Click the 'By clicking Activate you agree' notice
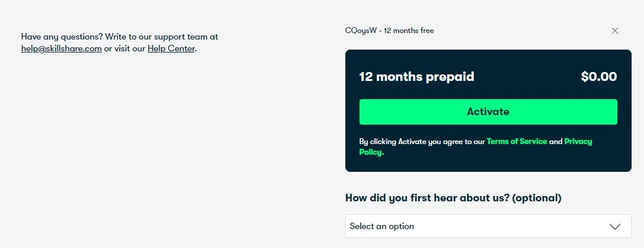This screenshot has height=248, width=644. (x=422, y=142)
